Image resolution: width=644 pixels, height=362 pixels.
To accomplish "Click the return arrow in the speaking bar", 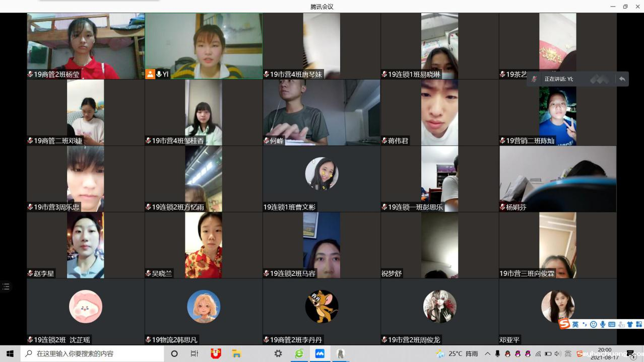I will coord(622,79).
